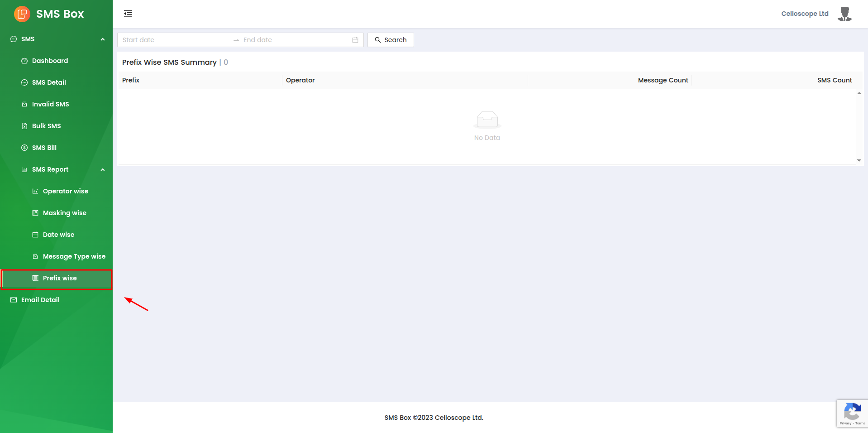
Task: Open Invalid SMS page
Action: click(x=50, y=104)
